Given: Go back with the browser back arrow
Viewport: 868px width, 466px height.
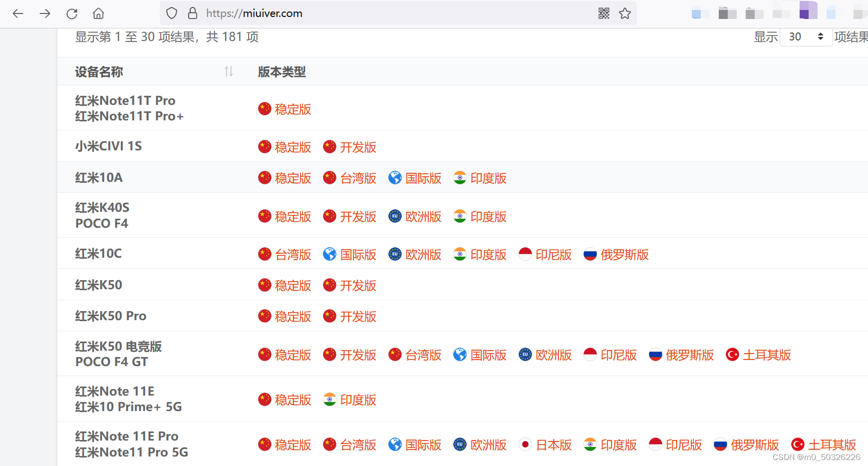Looking at the screenshot, I should [x=18, y=13].
